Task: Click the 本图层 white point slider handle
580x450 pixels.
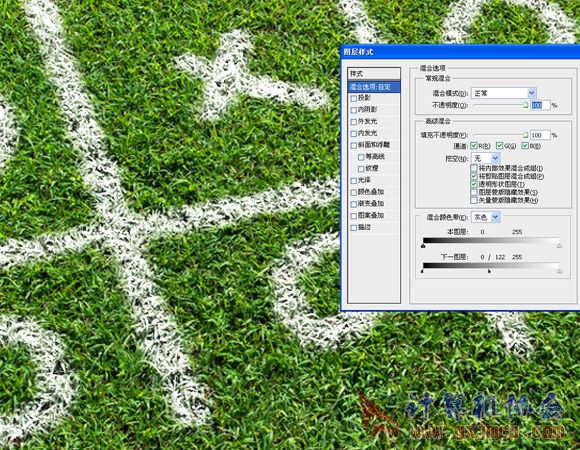Action: (x=559, y=246)
